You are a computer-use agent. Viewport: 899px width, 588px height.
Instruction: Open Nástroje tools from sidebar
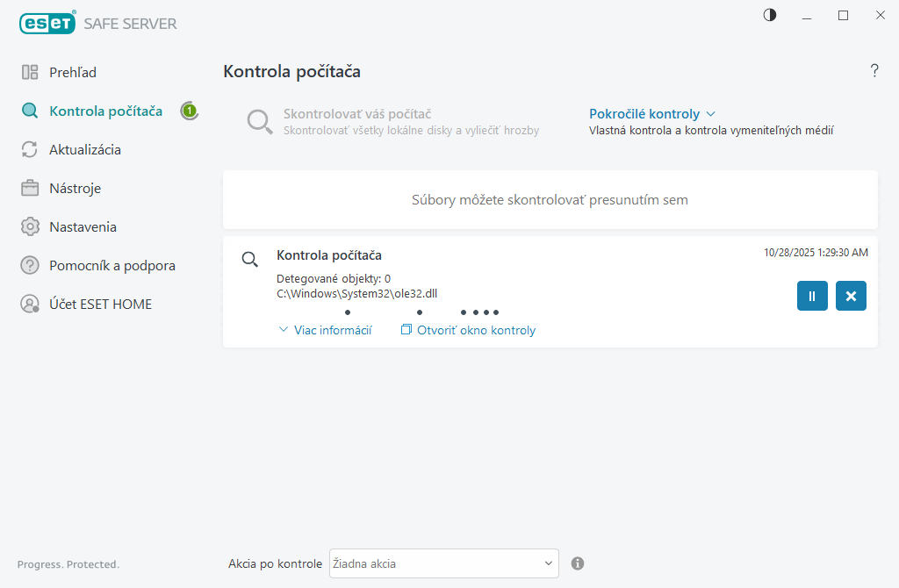coord(75,189)
